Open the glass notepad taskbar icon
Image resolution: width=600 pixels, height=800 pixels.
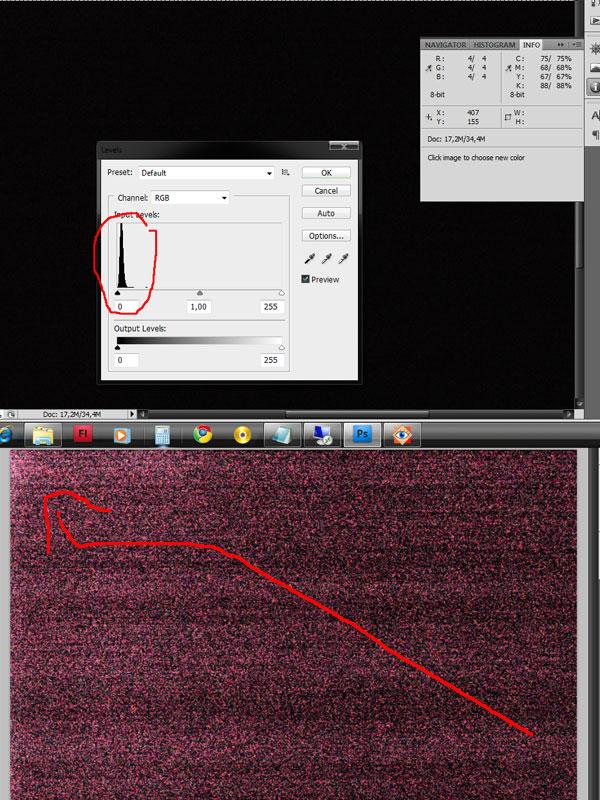pyautogui.click(x=282, y=435)
